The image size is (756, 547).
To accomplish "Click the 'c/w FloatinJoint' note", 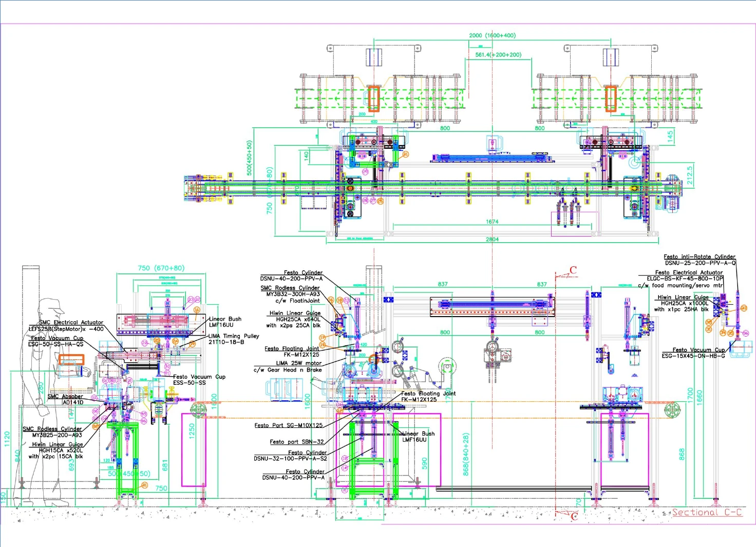I will [297, 301].
